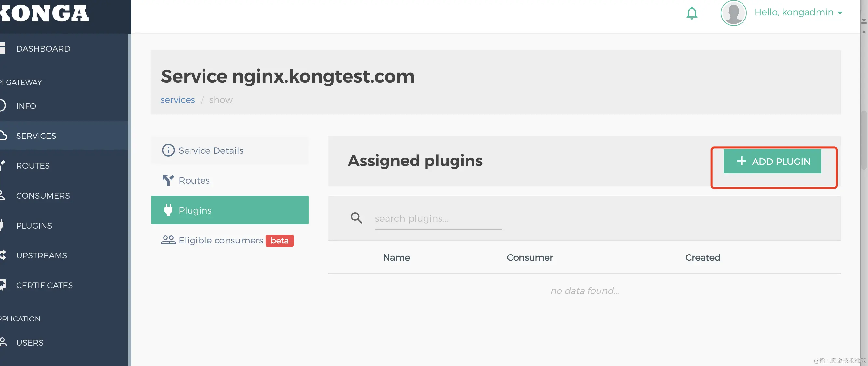Navigate to UPSTREAMS in the sidebar
The width and height of the screenshot is (868, 366).
(41, 255)
